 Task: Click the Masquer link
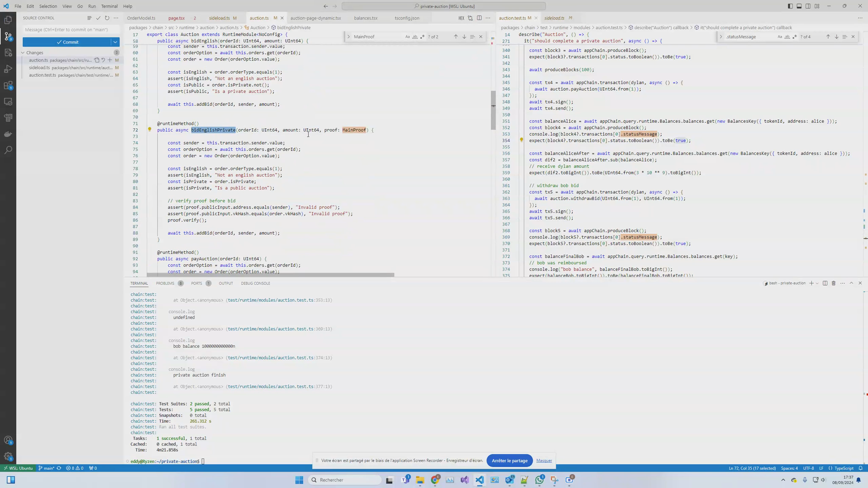tap(544, 460)
